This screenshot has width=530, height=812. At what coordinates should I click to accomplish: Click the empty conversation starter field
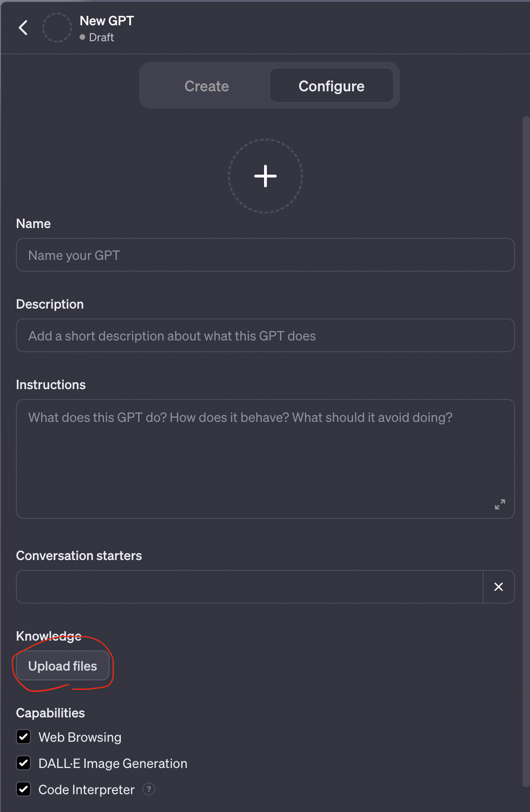(x=248, y=587)
